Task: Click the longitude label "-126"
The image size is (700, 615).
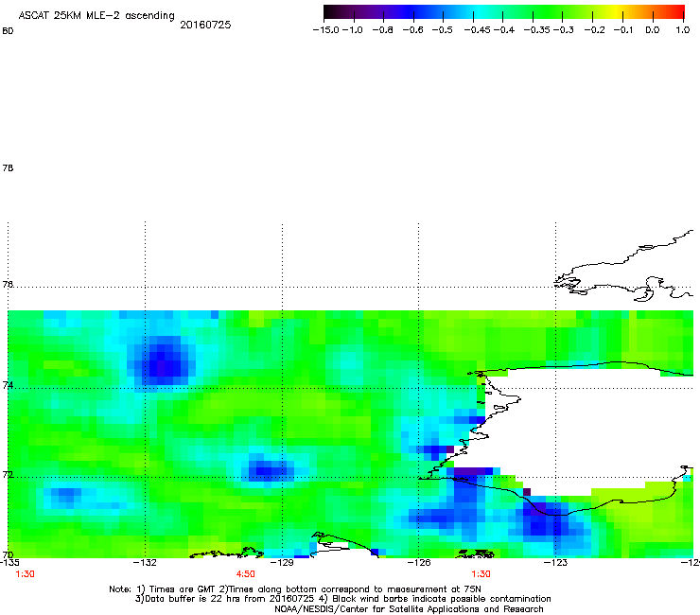Action: pos(419,562)
